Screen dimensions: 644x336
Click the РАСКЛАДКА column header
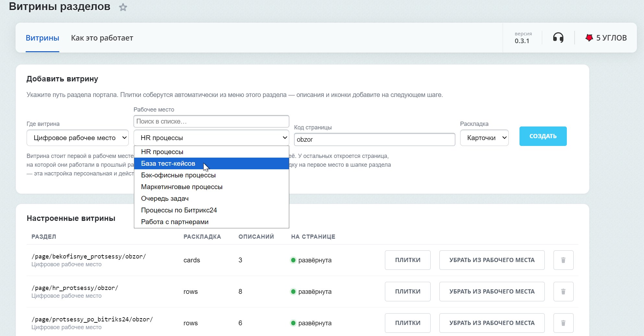coord(202,236)
